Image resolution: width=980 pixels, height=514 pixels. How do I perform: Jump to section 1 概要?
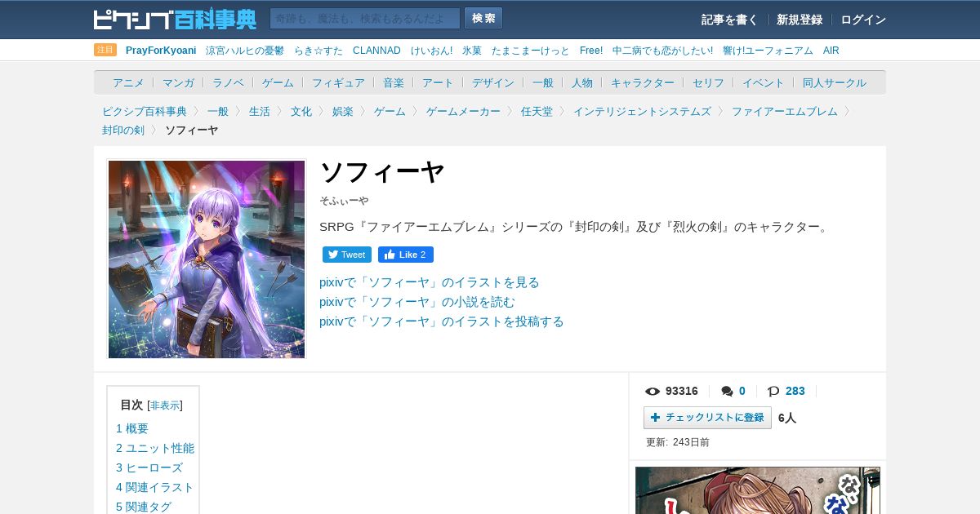pyautogui.click(x=132, y=428)
